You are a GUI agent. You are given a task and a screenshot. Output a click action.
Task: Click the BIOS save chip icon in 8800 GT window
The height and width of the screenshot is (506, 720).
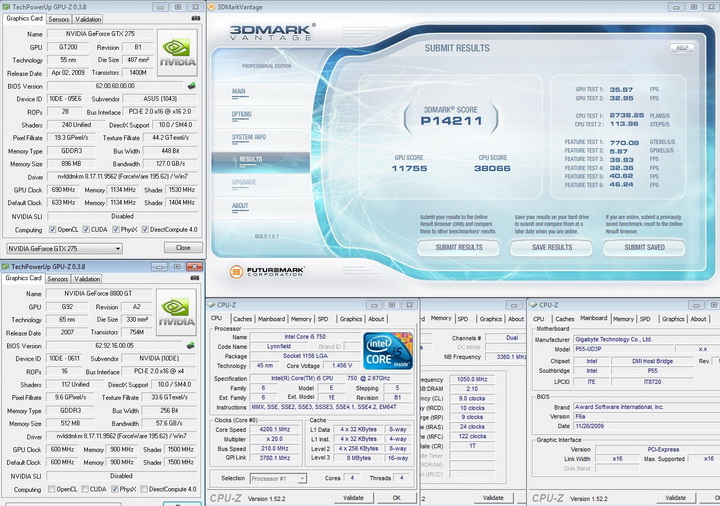(x=191, y=345)
